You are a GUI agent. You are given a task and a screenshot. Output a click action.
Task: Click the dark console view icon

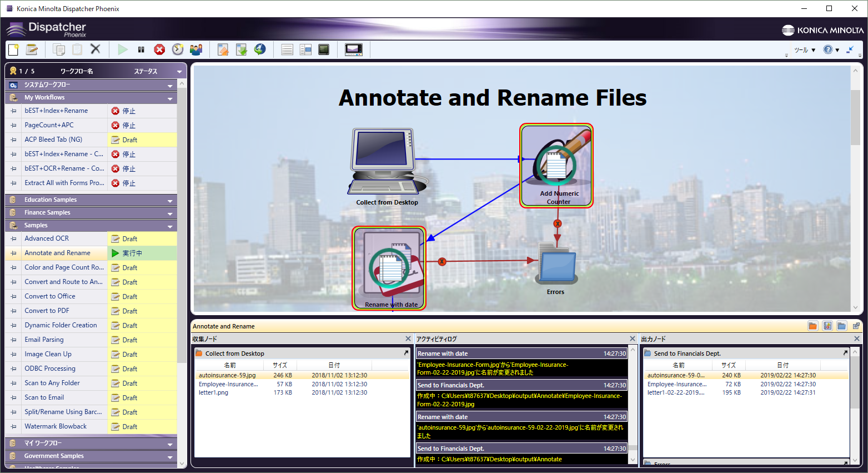click(324, 49)
